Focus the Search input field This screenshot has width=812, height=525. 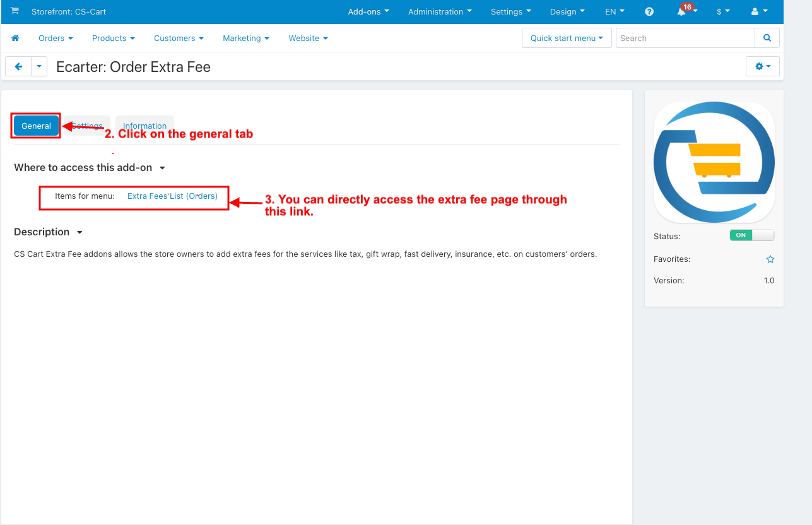tap(685, 38)
